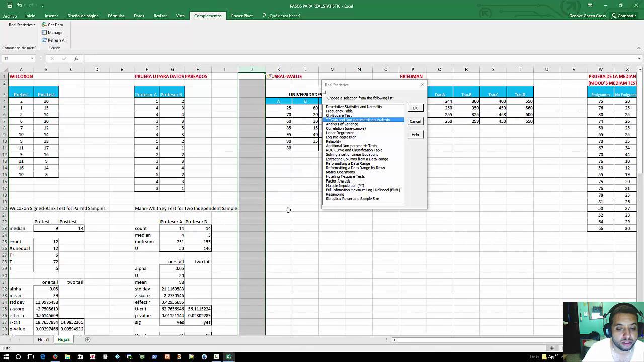Image resolution: width=644 pixels, height=362 pixels.
Task: Switch to the Inicio ribbon tab
Action: click(x=30, y=16)
